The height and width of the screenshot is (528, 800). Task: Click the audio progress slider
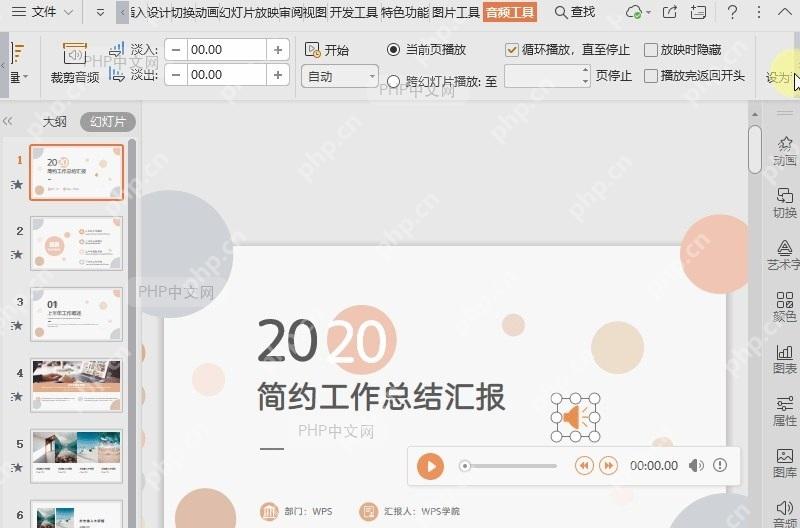point(508,466)
